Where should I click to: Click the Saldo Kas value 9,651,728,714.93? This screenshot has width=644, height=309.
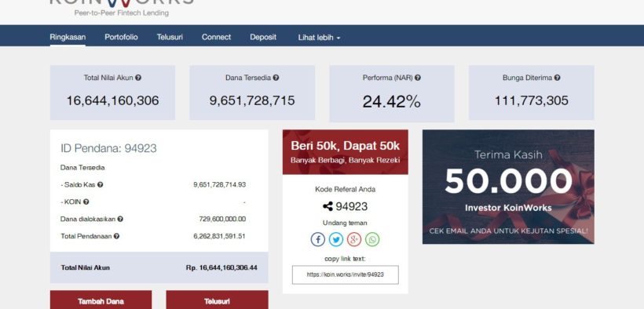[219, 184]
